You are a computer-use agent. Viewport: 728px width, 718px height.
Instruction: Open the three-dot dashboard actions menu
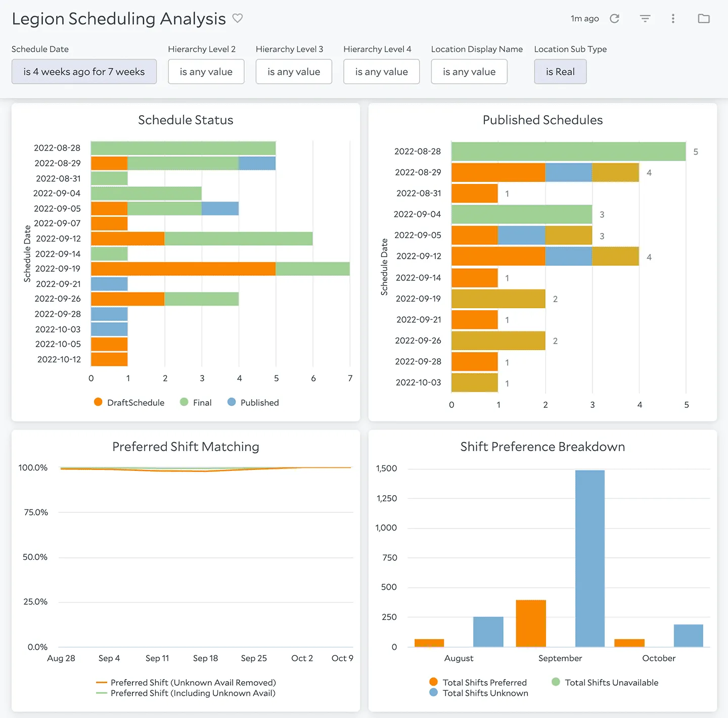pyautogui.click(x=673, y=19)
